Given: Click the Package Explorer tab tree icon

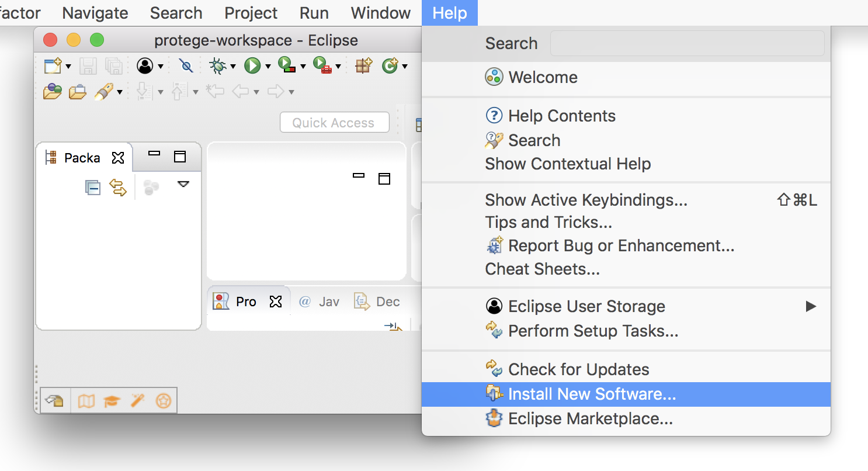Looking at the screenshot, I should pyautogui.click(x=51, y=157).
